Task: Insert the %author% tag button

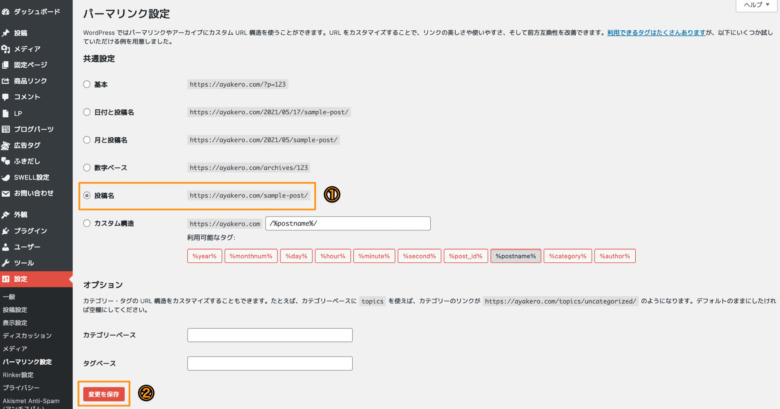Action: pyautogui.click(x=615, y=256)
